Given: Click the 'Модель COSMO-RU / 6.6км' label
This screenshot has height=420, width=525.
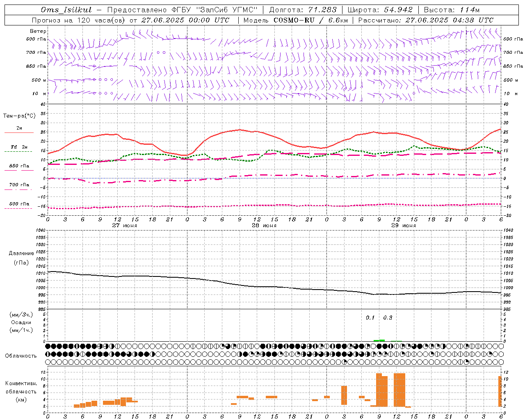Looking at the screenshot, I should (295, 20).
